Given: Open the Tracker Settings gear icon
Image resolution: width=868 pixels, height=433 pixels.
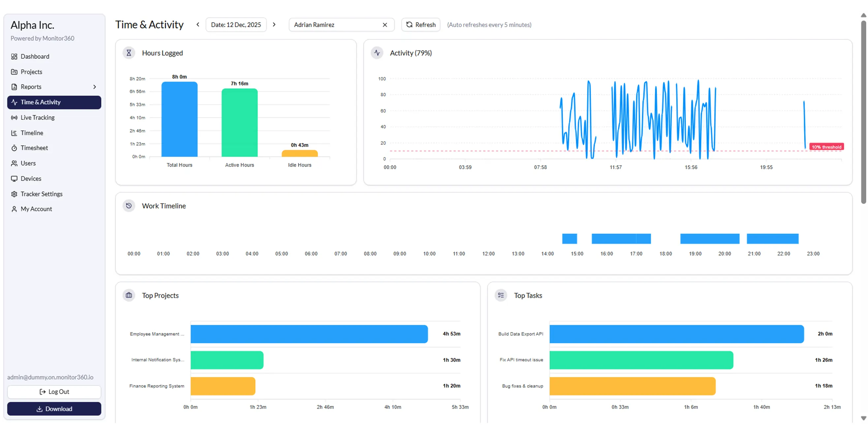Looking at the screenshot, I should coord(14,194).
